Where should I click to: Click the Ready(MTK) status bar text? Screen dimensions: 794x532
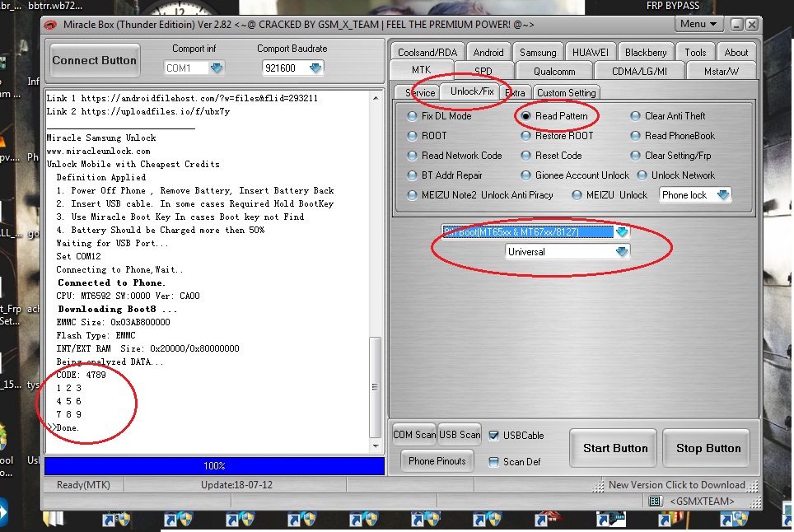point(83,485)
